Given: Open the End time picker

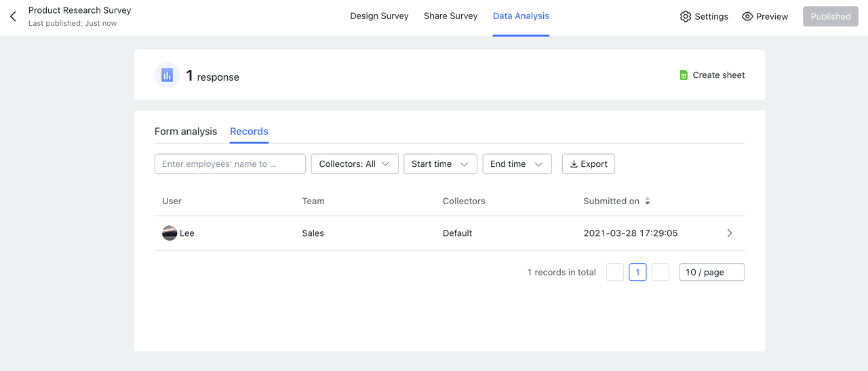Looking at the screenshot, I should [517, 164].
